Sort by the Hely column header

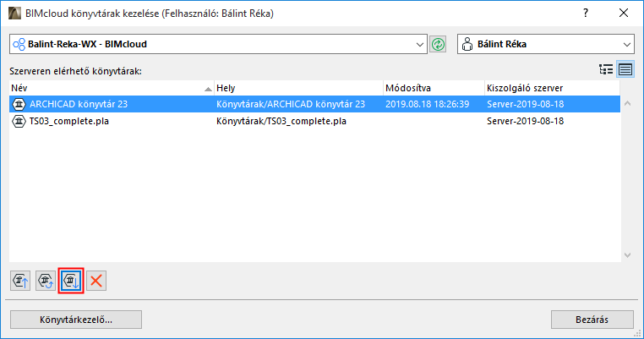pyautogui.click(x=298, y=88)
